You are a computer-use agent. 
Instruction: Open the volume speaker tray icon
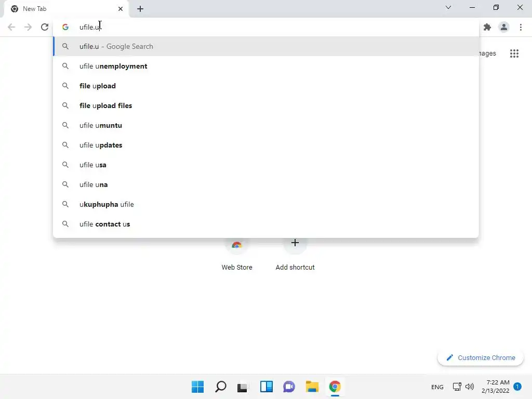tap(470, 387)
